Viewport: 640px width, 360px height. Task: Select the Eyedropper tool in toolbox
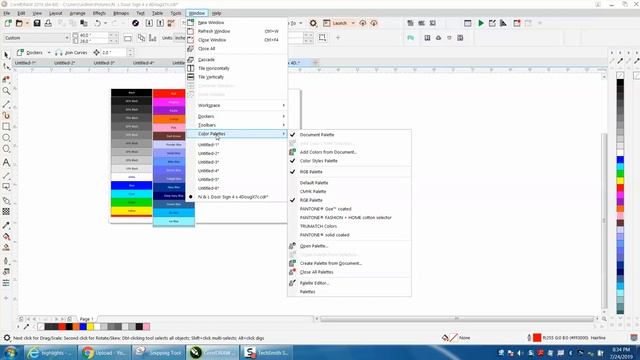[x=6, y=225]
